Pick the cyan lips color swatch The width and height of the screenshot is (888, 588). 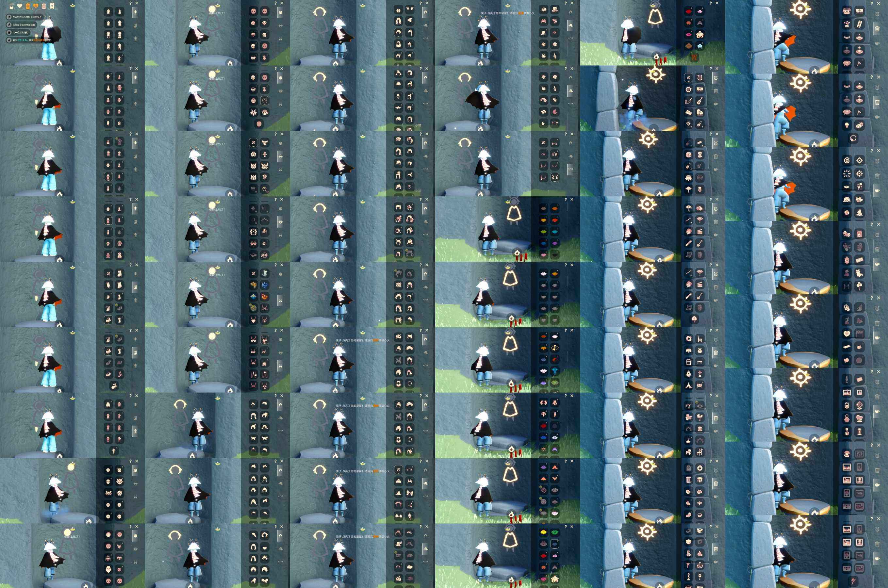pyautogui.click(x=555, y=232)
